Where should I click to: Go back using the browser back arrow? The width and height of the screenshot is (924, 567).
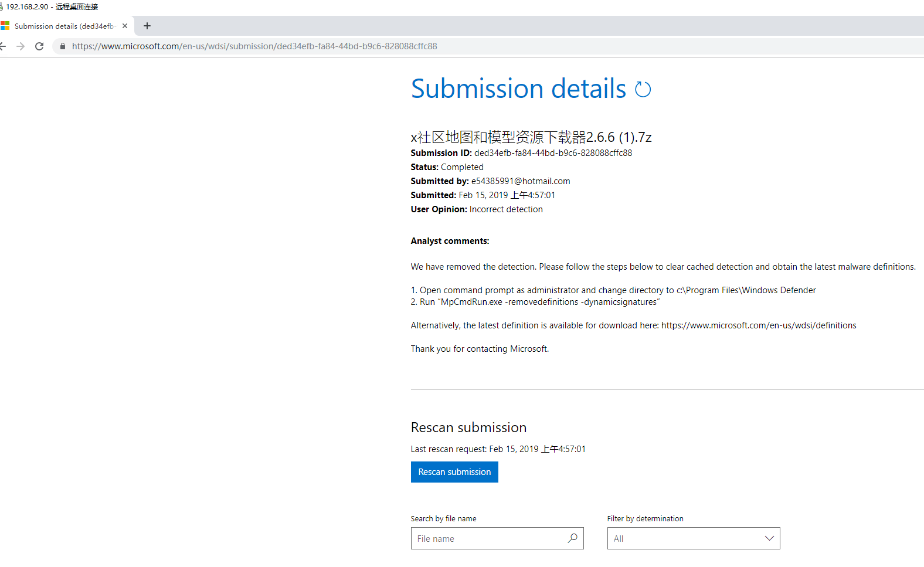(3, 46)
